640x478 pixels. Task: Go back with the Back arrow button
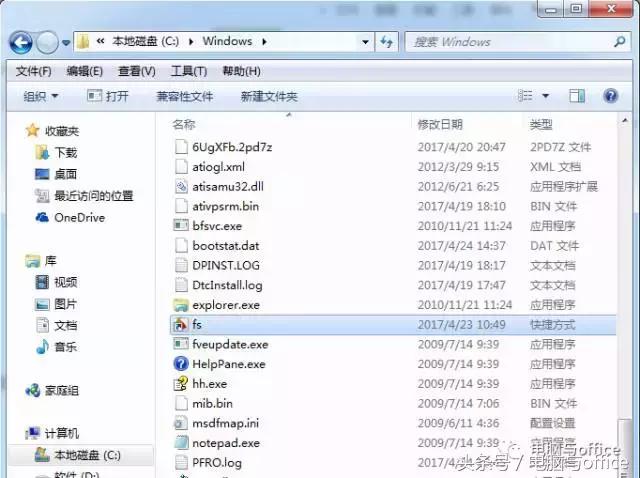(x=21, y=42)
